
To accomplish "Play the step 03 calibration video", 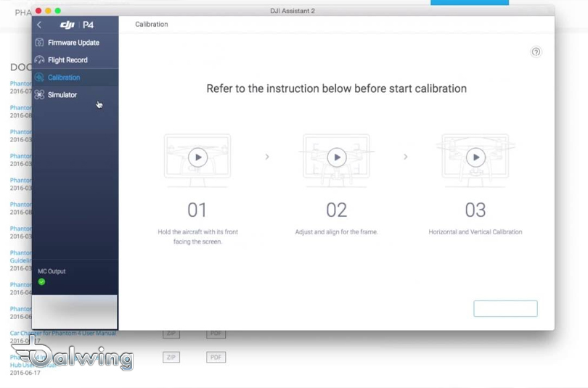I will click(x=475, y=157).
